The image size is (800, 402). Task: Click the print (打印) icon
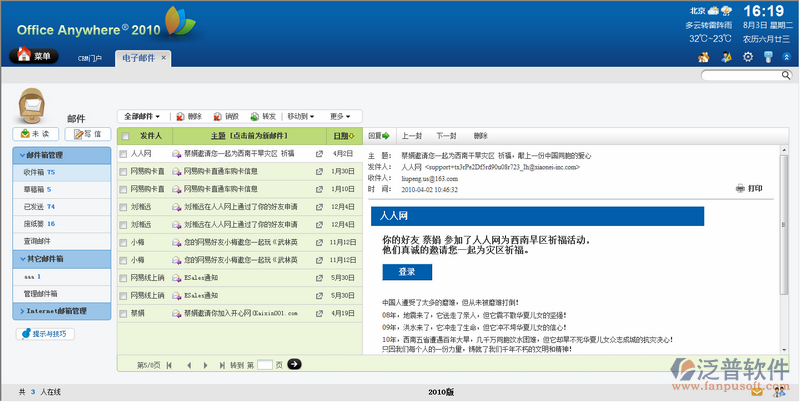tap(740, 188)
